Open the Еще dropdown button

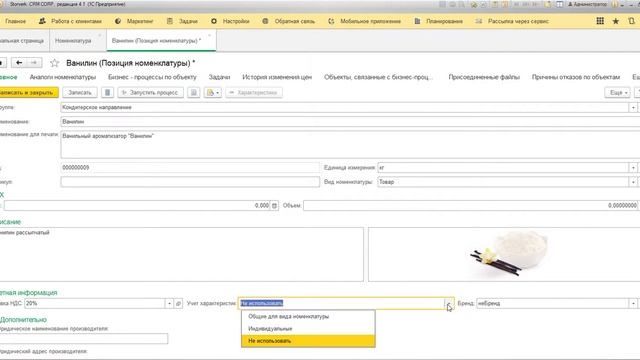pyautogui.click(x=618, y=93)
